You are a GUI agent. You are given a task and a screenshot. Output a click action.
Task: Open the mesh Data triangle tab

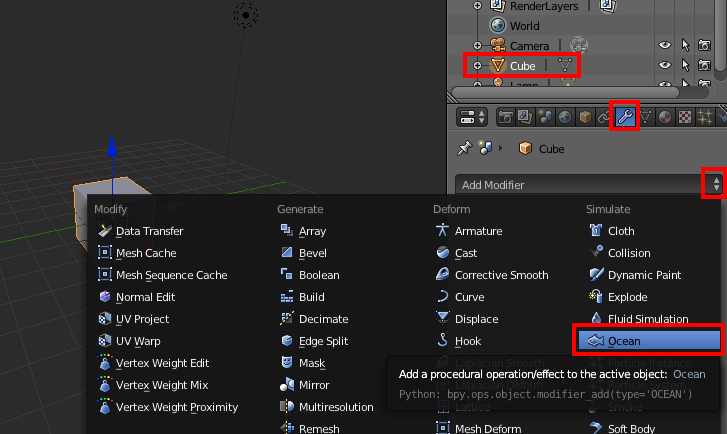(x=645, y=117)
